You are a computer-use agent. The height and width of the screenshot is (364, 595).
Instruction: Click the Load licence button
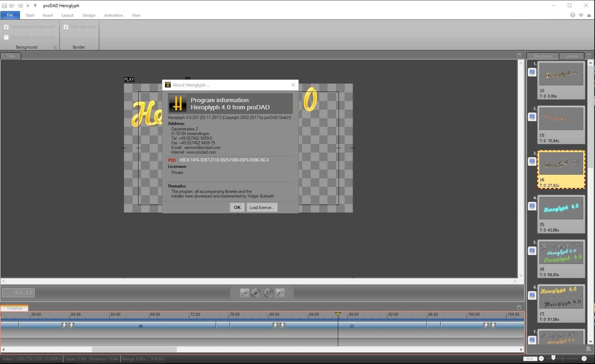[x=262, y=207]
